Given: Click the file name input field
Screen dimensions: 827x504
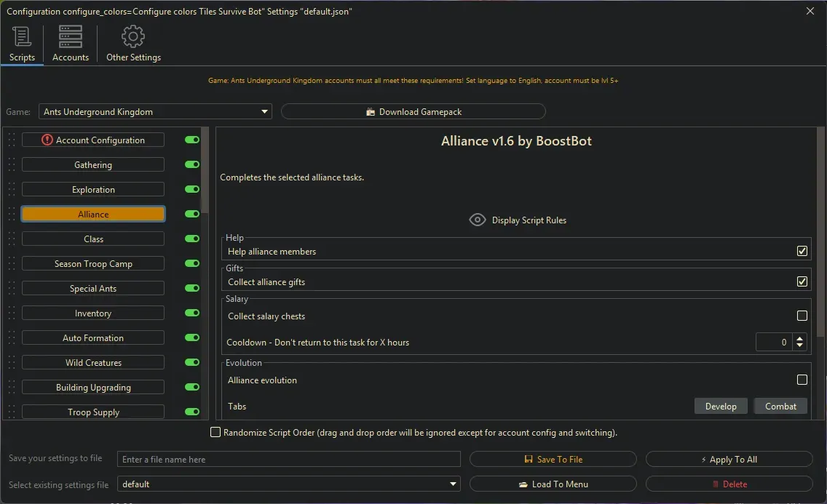Looking at the screenshot, I should 289,460.
